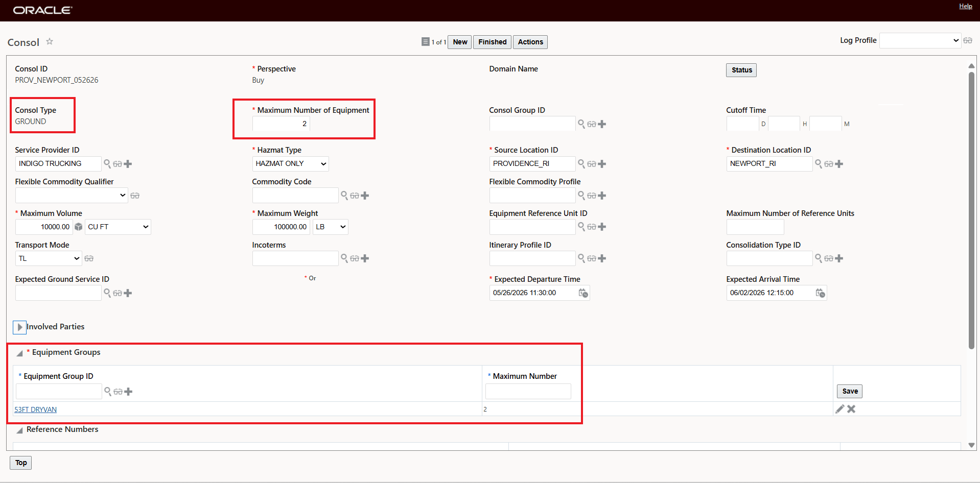
Task: Mark Consol page as favorite star
Action: pyautogui.click(x=50, y=41)
